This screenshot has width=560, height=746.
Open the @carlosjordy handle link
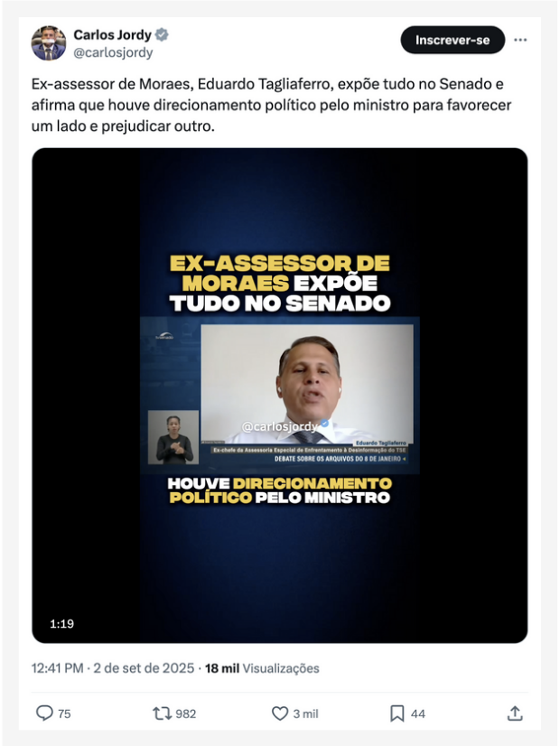pyautogui.click(x=113, y=52)
